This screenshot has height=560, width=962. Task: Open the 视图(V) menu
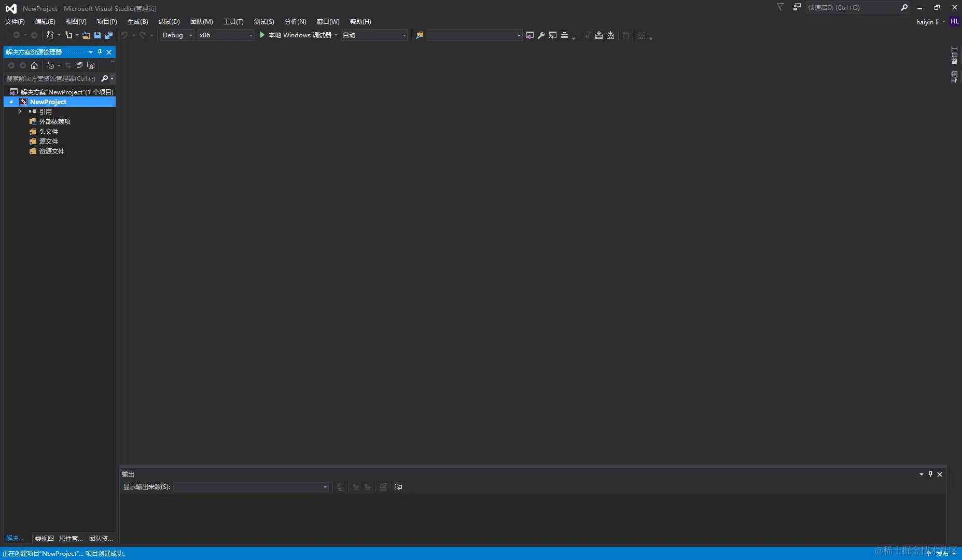click(x=76, y=21)
